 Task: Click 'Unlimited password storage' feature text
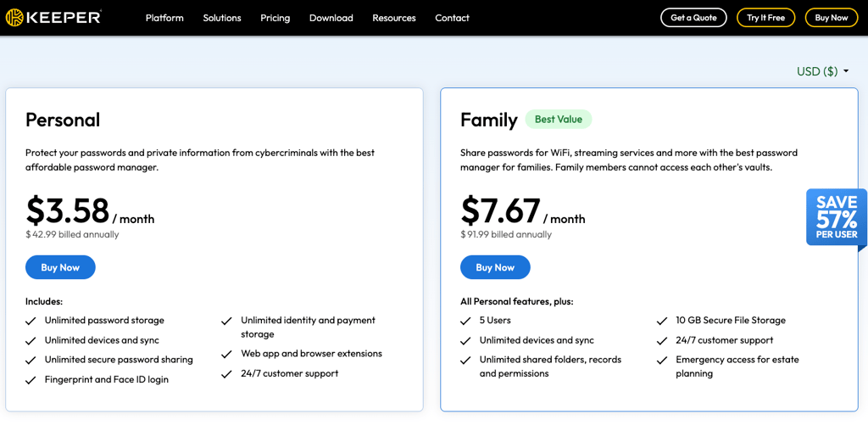104,321
